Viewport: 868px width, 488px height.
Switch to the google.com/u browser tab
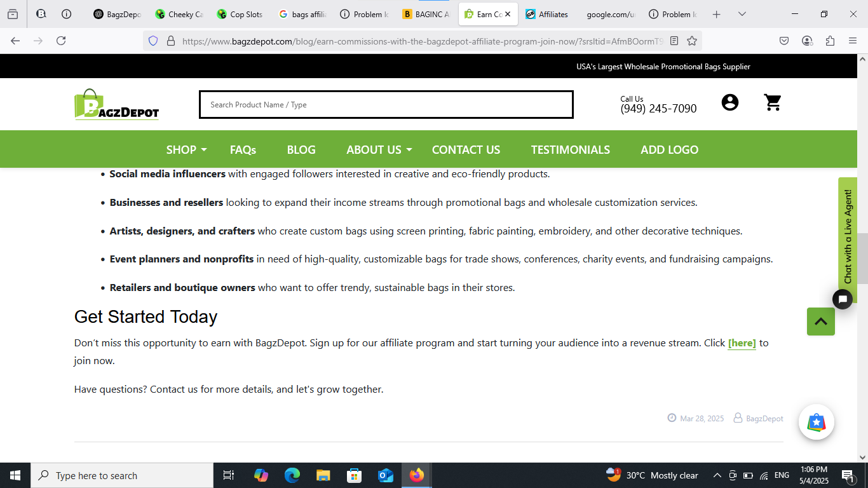610,14
